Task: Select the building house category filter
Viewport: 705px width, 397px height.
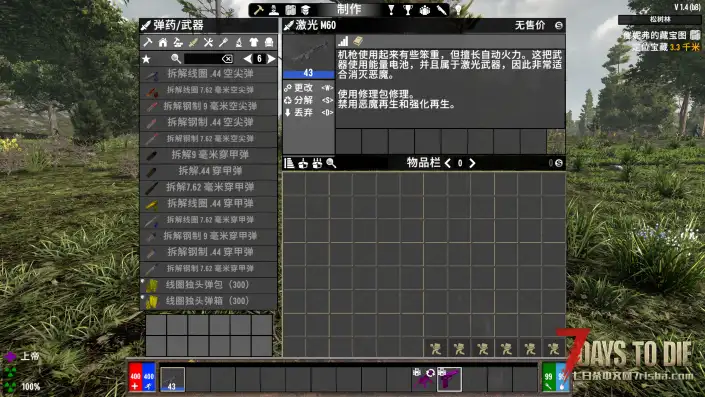Action: (163, 42)
